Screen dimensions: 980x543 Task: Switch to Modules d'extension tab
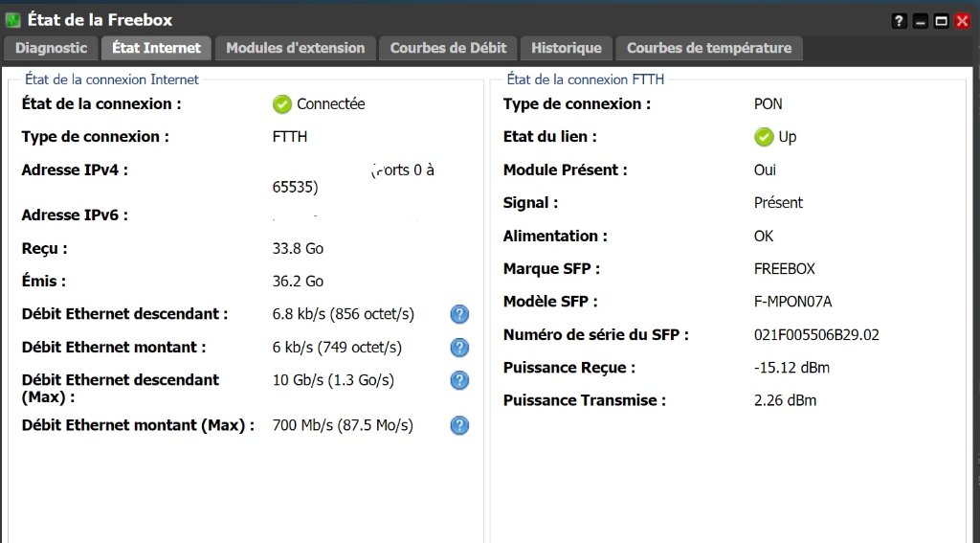tap(295, 48)
